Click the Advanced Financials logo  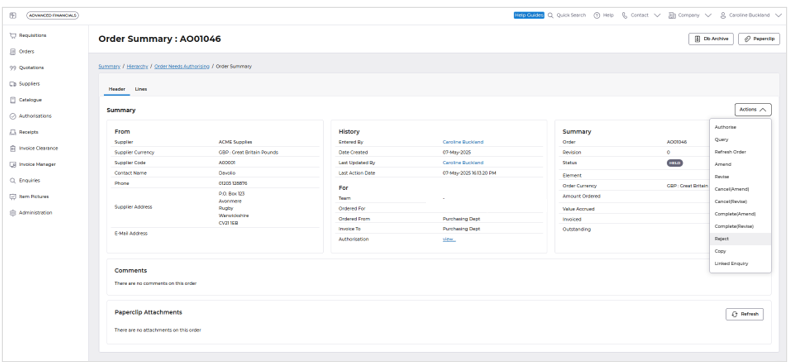pyautogui.click(x=52, y=16)
